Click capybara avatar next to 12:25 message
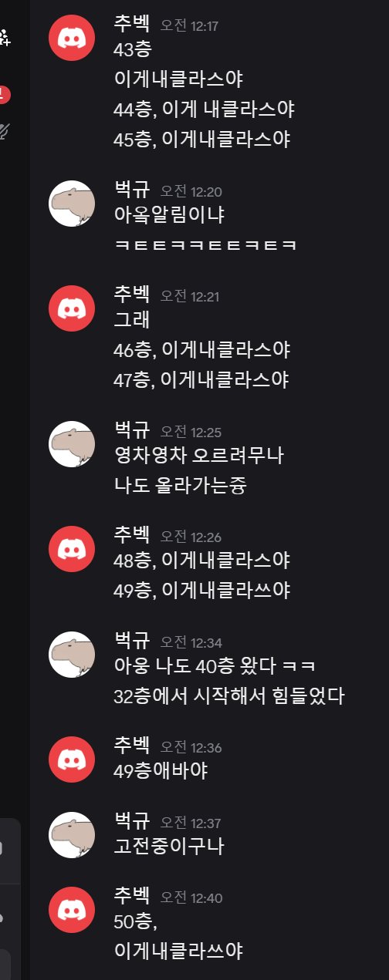Screen dimensions: 389x980 (x=72, y=443)
